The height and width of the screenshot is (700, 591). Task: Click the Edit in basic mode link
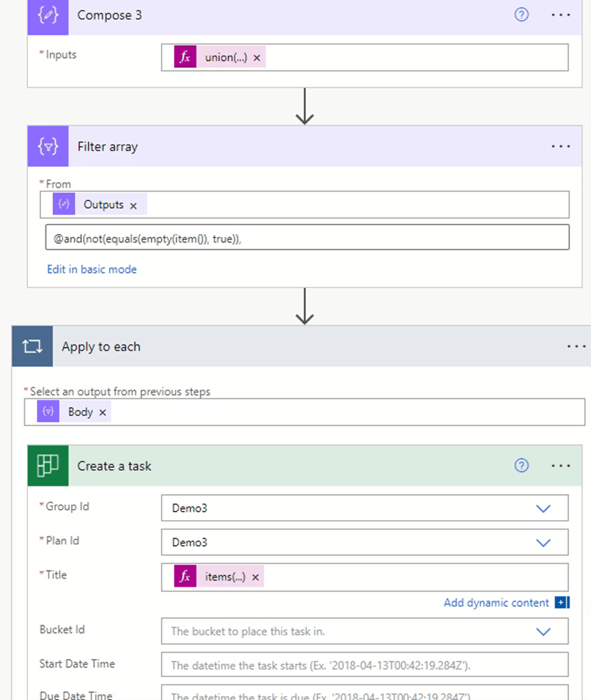coord(92,269)
